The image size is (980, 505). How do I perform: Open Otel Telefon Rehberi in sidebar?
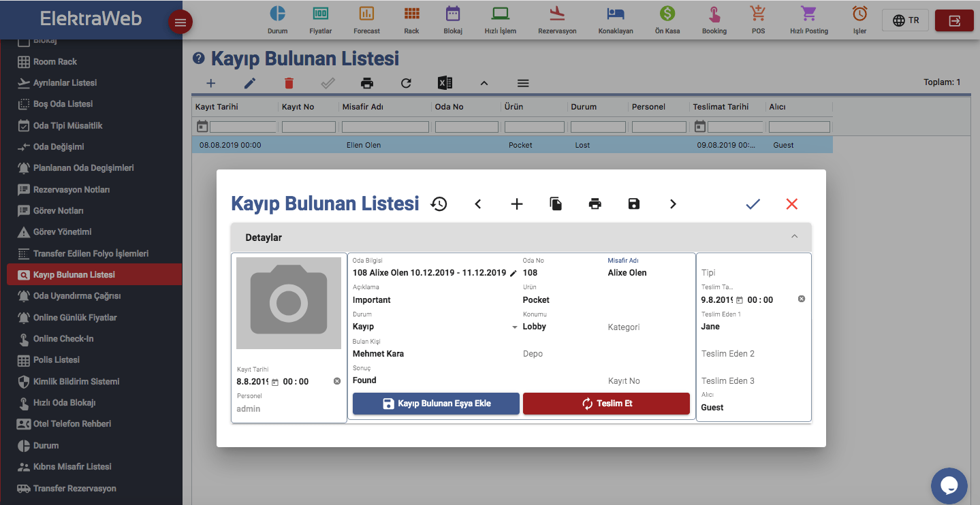pos(72,423)
